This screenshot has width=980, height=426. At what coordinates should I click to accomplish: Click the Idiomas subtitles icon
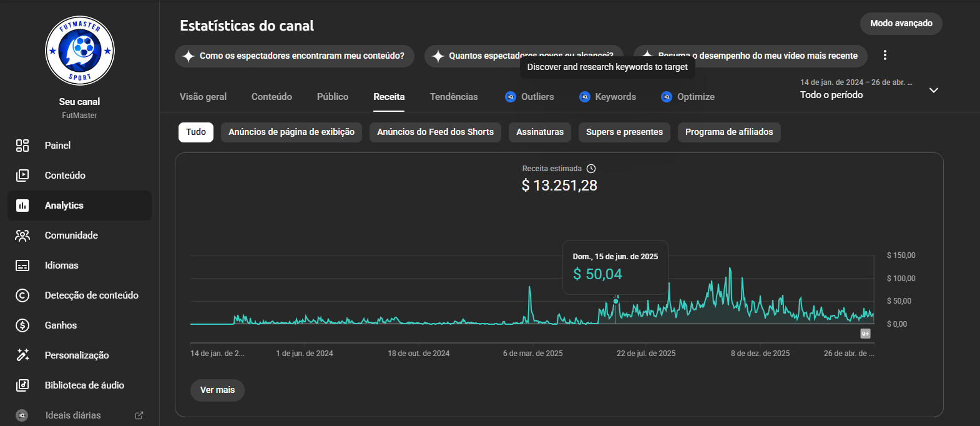pos(22,265)
